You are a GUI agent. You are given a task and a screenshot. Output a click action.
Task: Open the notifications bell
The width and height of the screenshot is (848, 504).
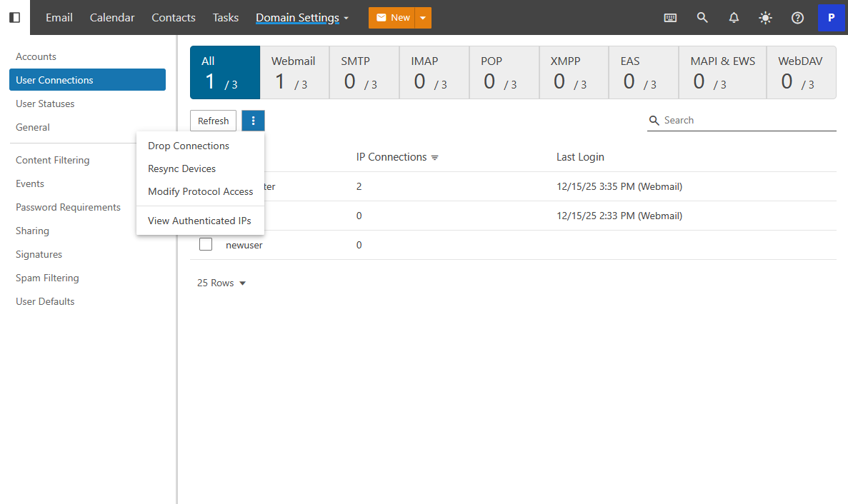tap(734, 18)
